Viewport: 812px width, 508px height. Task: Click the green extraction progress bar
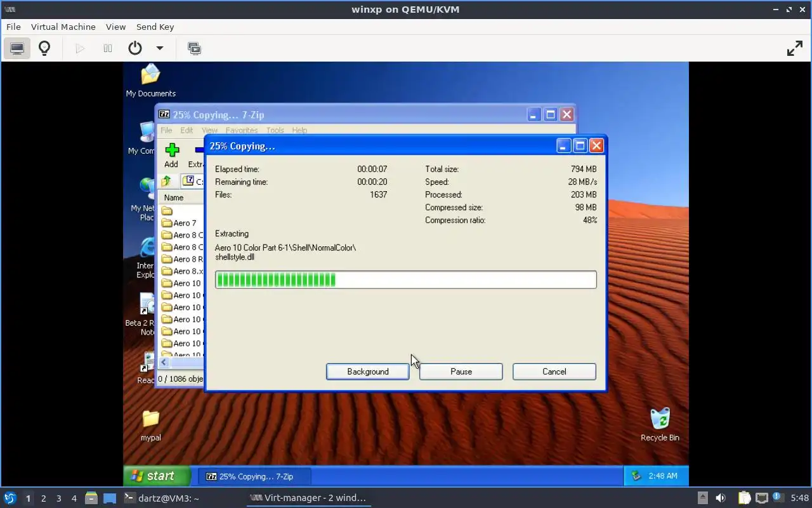[405, 279]
